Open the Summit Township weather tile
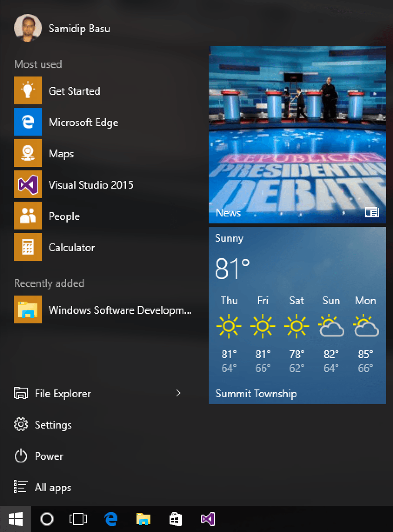Image resolution: width=393 pixels, height=532 pixels. [x=297, y=315]
